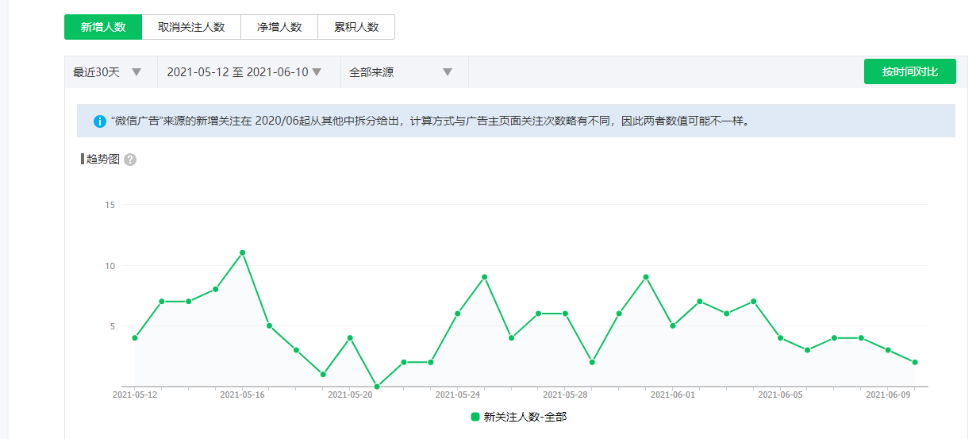Click the first data point on 2021-05-12
The height and width of the screenshot is (439, 980).
coord(135,338)
